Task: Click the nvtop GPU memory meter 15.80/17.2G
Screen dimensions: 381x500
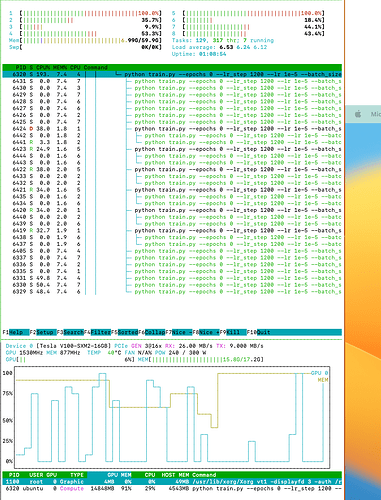Action: point(200,359)
